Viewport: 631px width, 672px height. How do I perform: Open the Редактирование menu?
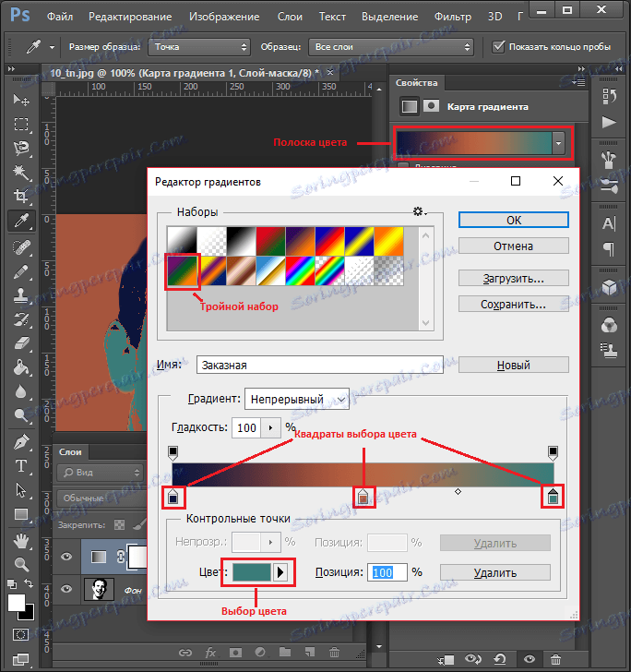click(x=130, y=17)
